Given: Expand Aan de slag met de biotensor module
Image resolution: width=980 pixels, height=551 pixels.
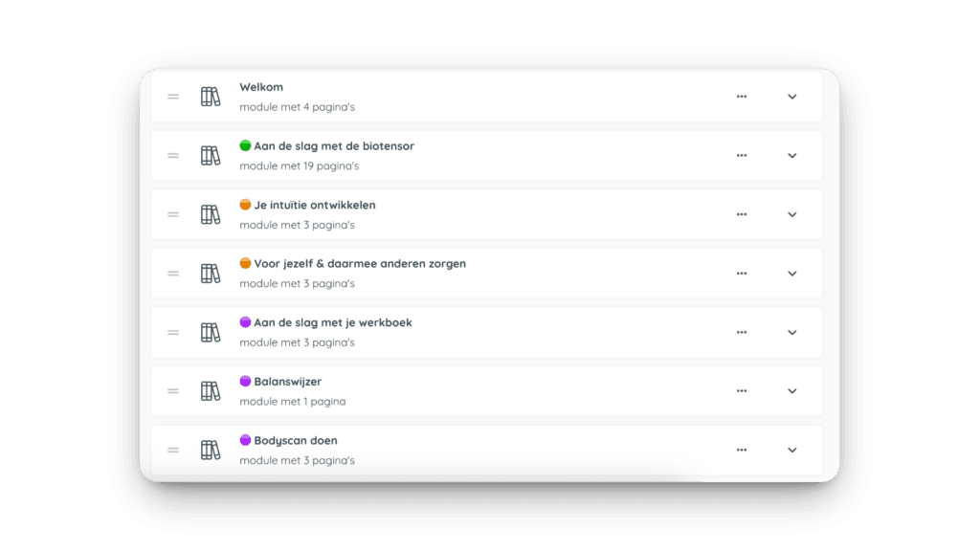Looking at the screenshot, I should (x=792, y=156).
